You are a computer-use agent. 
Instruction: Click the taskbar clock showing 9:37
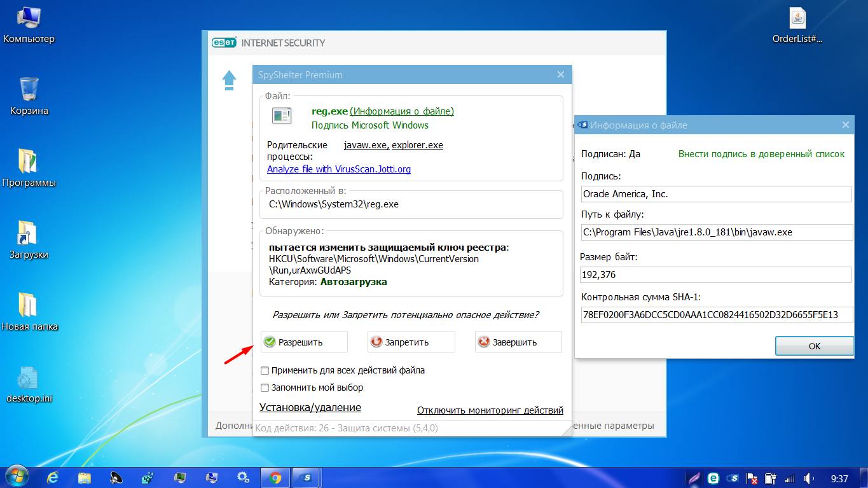[x=839, y=478]
